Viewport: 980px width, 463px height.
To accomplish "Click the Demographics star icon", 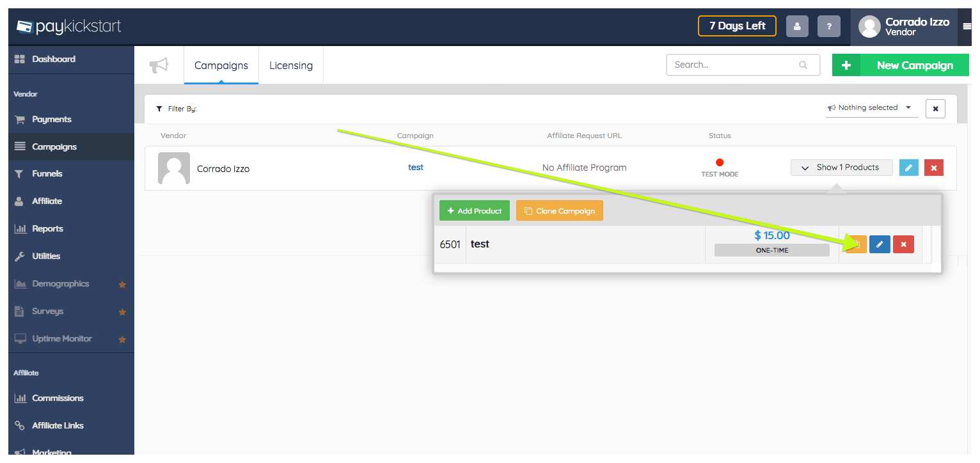I will (122, 285).
